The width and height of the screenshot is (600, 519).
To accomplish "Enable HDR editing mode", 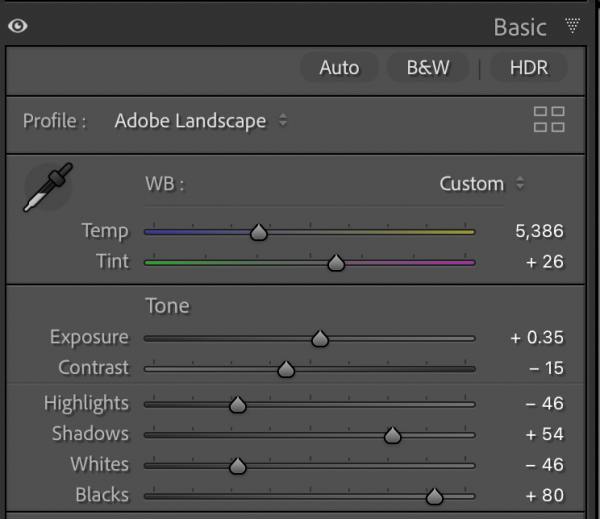I will tap(529, 68).
